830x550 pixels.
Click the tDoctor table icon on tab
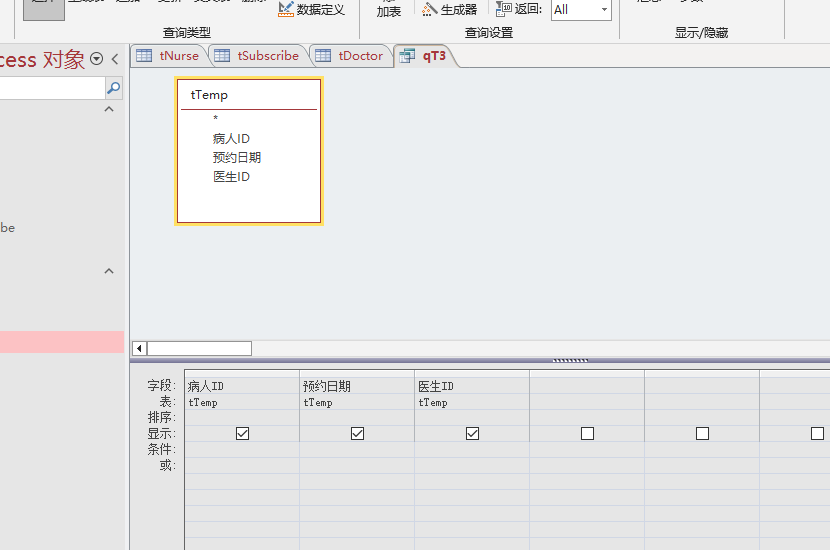[x=323, y=56]
